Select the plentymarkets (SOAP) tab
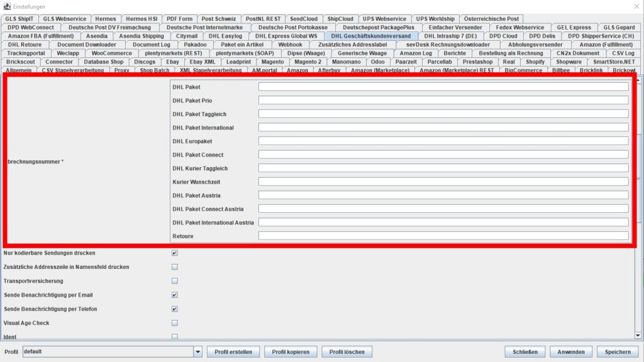This screenshot has width=644, height=362. coord(245,53)
